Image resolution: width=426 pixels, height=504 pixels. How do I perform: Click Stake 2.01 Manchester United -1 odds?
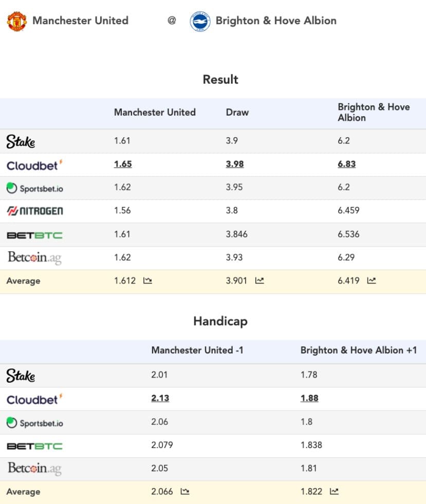(159, 375)
